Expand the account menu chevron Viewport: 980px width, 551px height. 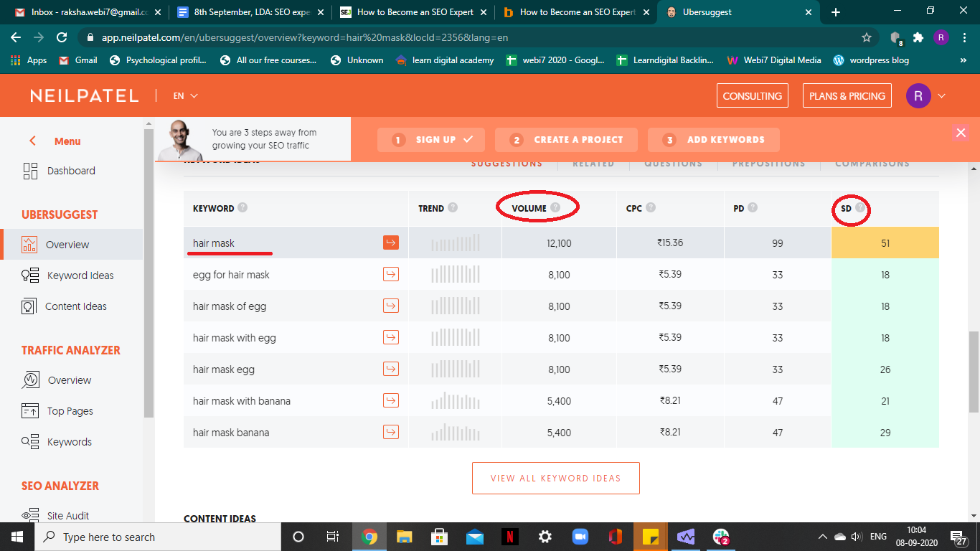click(x=942, y=96)
